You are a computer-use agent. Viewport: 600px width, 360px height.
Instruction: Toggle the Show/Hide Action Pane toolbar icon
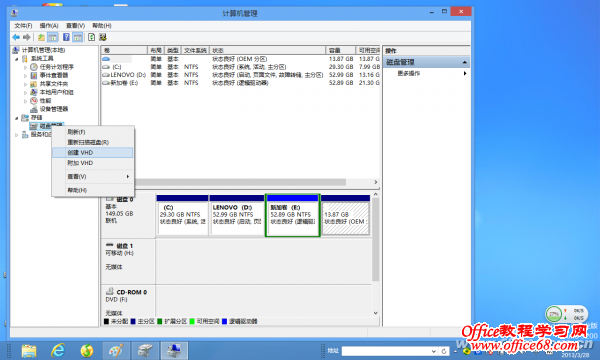pos(78,37)
